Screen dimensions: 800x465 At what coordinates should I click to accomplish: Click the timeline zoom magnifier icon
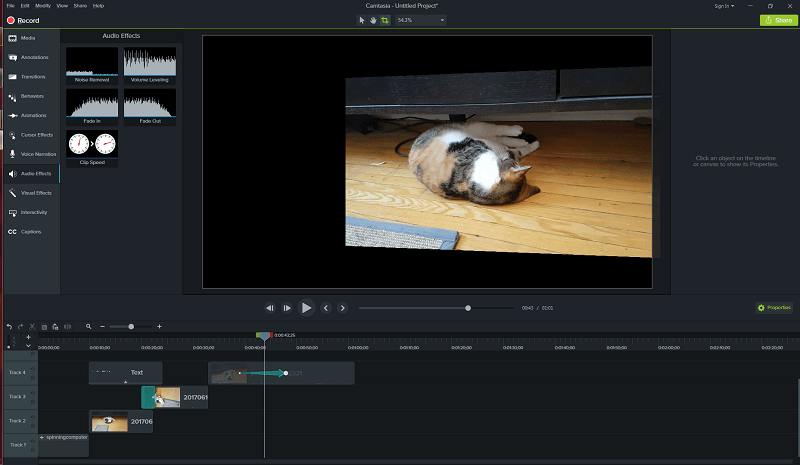(x=88, y=327)
